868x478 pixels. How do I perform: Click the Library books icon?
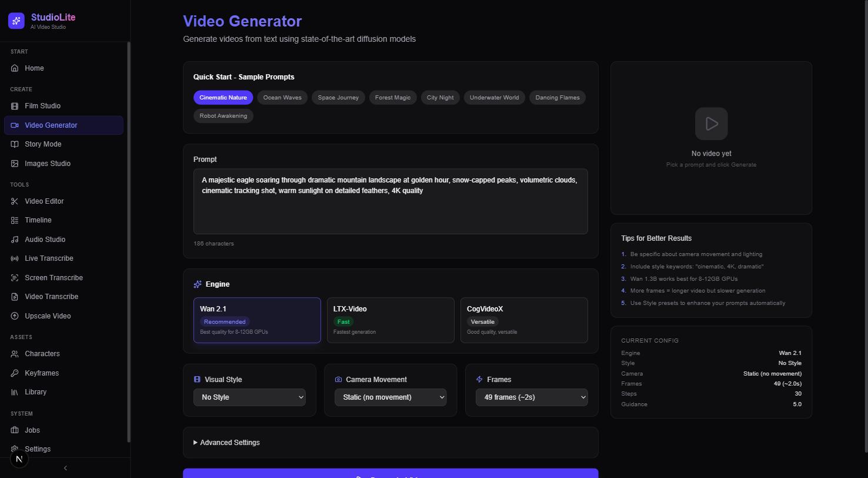coord(15,392)
